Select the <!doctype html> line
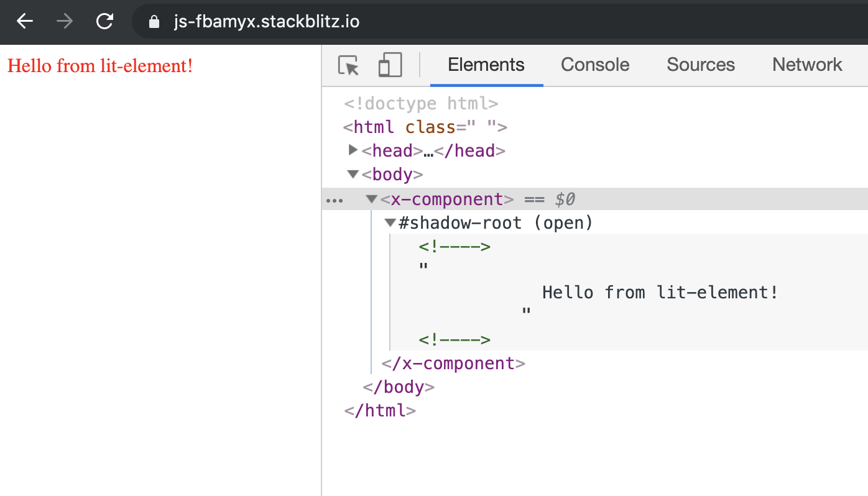 click(421, 103)
